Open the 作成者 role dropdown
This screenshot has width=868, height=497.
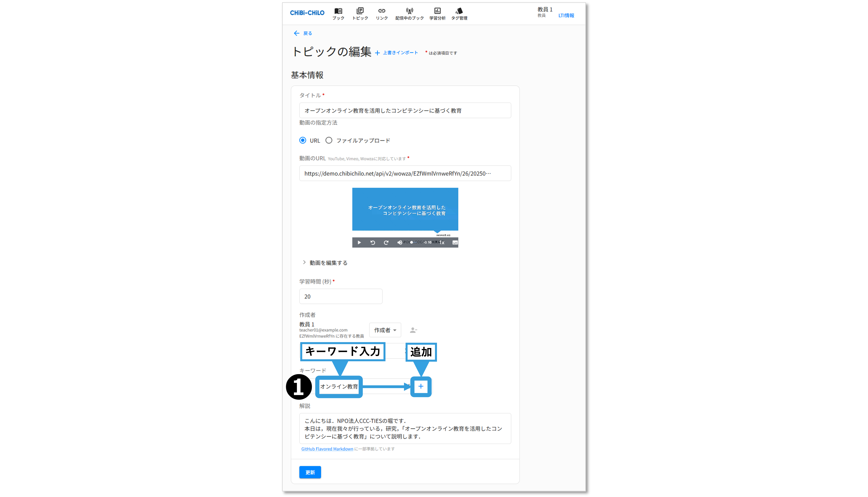385,330
